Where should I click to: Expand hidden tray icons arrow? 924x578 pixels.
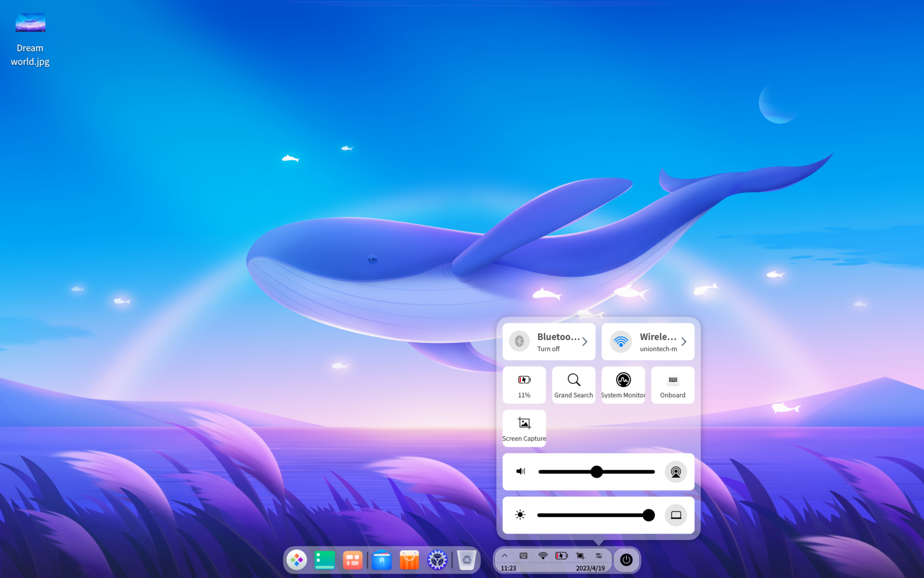coord(504,556)
